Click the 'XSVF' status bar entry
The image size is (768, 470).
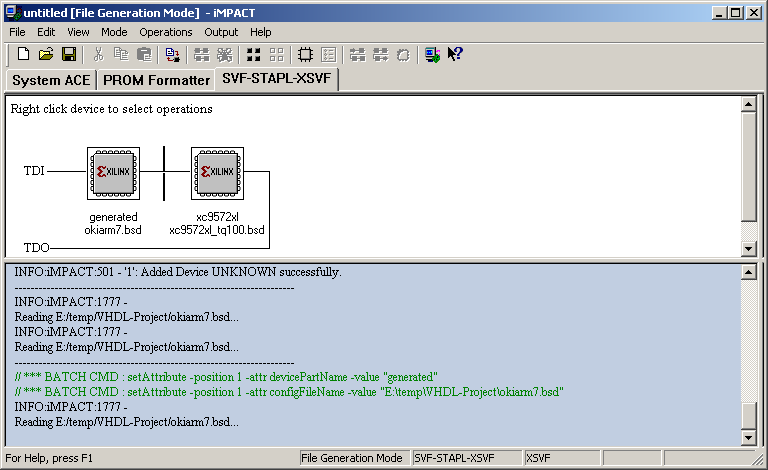pos(562,458)
